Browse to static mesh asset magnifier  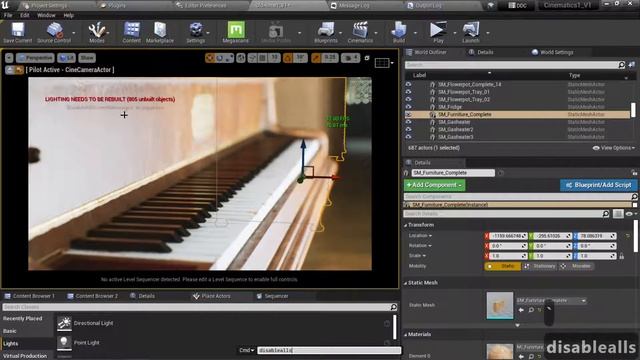point(531,310)
